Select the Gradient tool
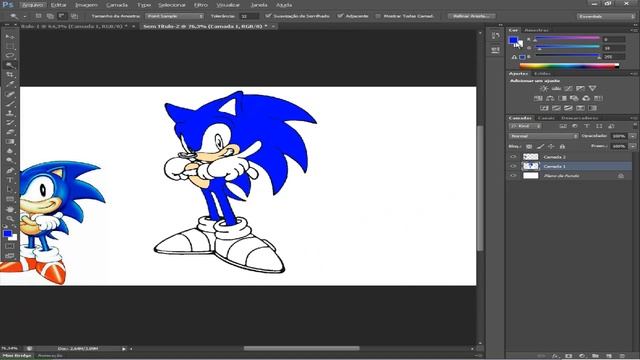Image resolution: width=640 pixels, height=360 pixels. 10,142
